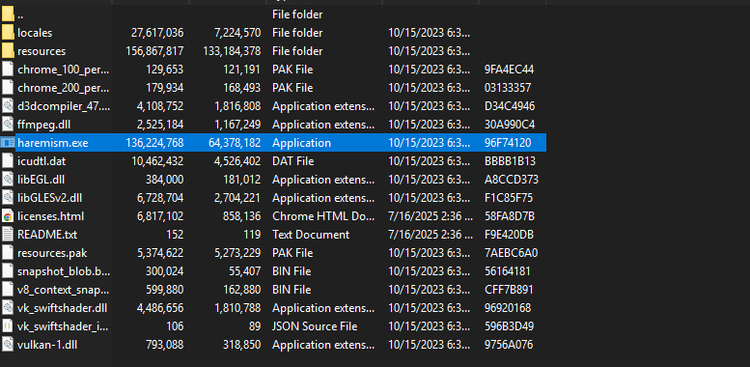Click the haremism.exe application icon
The width and height of the screenshot is (750, 367).
point(8,143)
